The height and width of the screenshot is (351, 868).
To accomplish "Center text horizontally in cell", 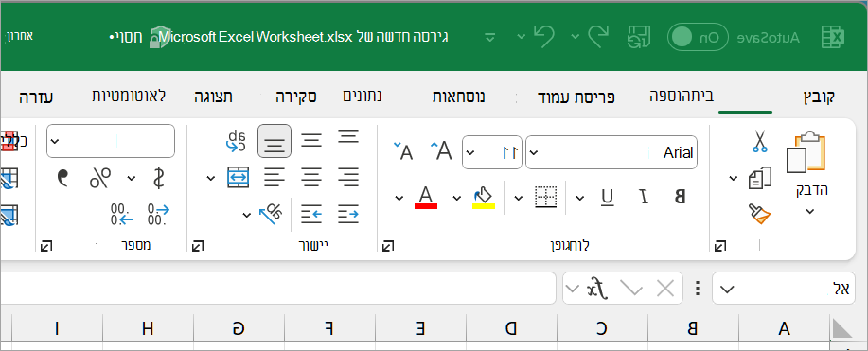I will click(311, 178).
